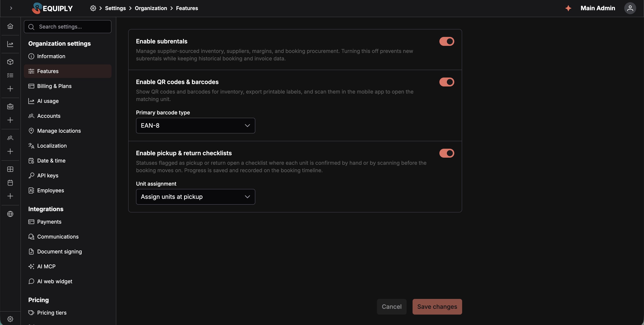Open the checklist icon in left rail

coord(10,75)
